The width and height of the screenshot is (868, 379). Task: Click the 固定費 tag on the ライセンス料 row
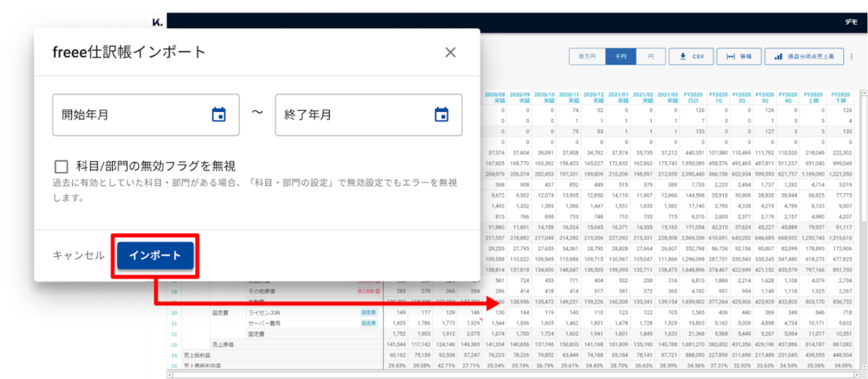click(370, 312)
